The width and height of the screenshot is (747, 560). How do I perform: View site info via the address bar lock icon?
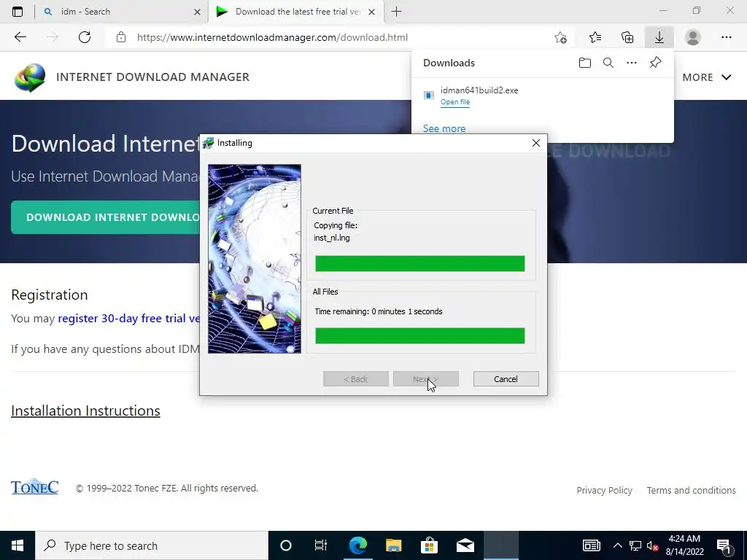[x=121, y=37]
